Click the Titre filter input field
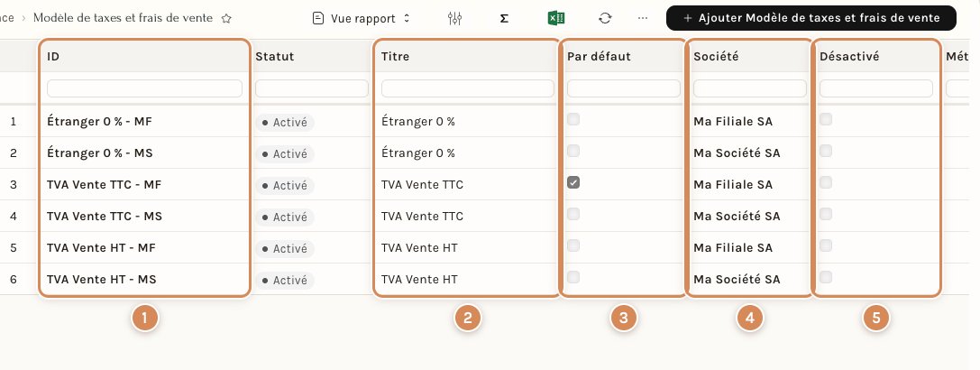Viewport: 980px width, 370px height. [x=468, y=88]
